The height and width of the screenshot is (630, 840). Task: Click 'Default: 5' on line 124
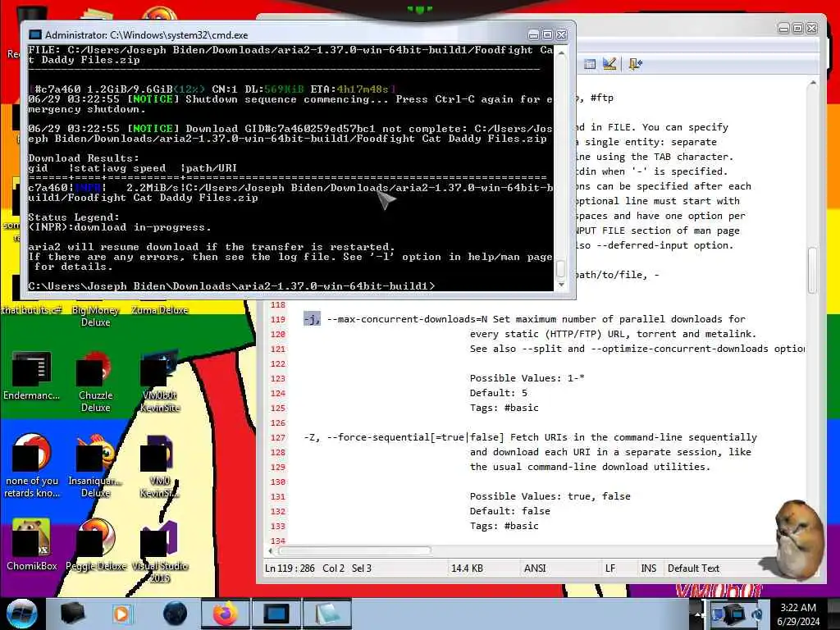(x=498, y=393)
